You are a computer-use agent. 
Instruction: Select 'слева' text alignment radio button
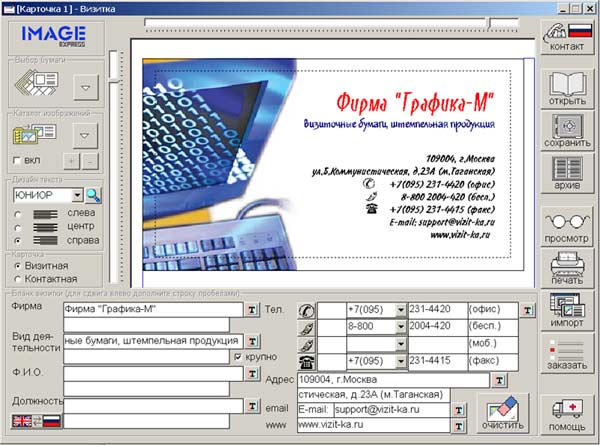18,213
